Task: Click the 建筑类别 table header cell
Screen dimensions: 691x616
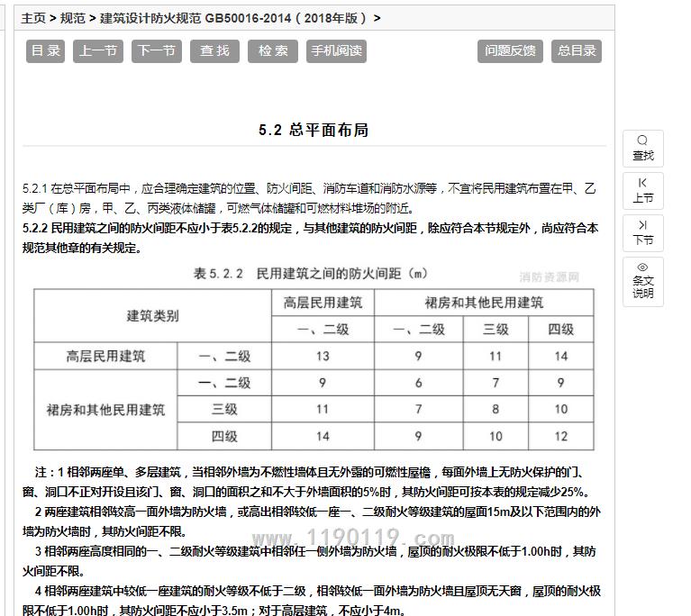Action: click(x=152, y=315)
